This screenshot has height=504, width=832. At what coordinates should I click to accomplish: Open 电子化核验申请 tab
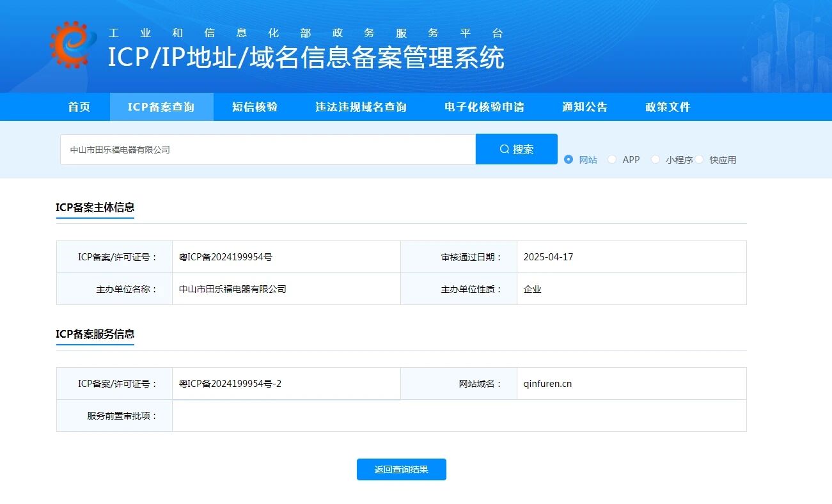[484, 107]
